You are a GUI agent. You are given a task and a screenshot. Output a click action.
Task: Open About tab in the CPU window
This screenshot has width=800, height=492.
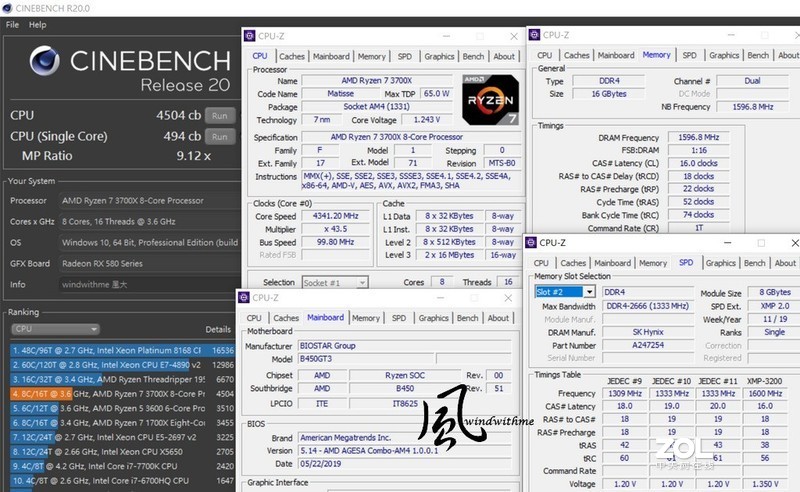point(504,57)
